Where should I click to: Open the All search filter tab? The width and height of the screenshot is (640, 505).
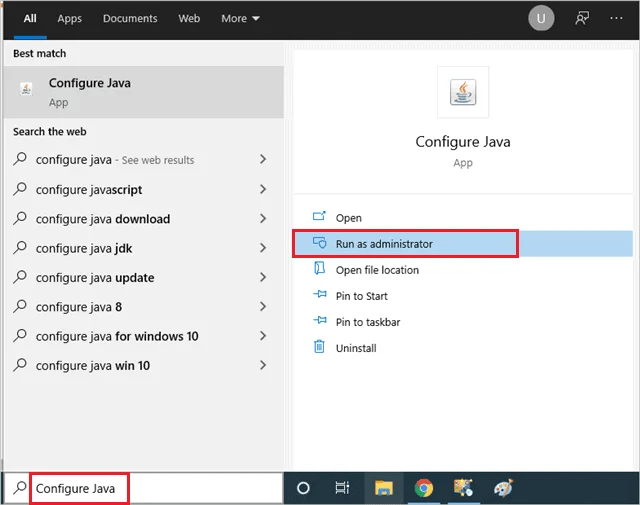click(x=30, y=19)
